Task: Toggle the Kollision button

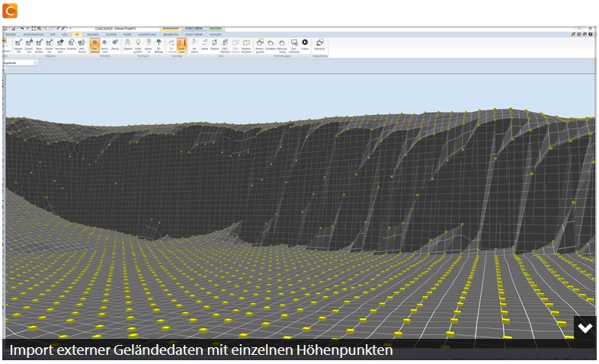Action: click(x=182, y=46)
